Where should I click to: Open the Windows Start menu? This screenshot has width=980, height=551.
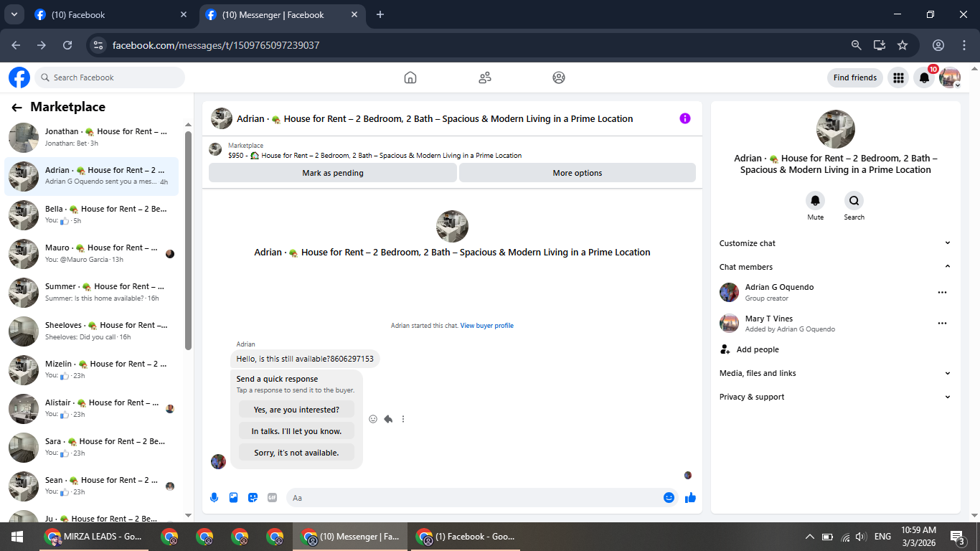pyautogui.click(x=17, y=537)
